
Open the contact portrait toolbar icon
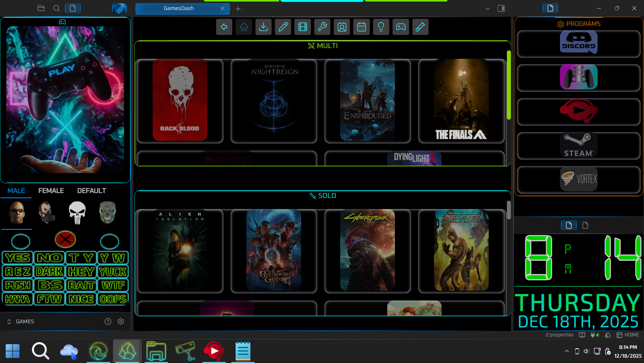[x=342, y=27]
